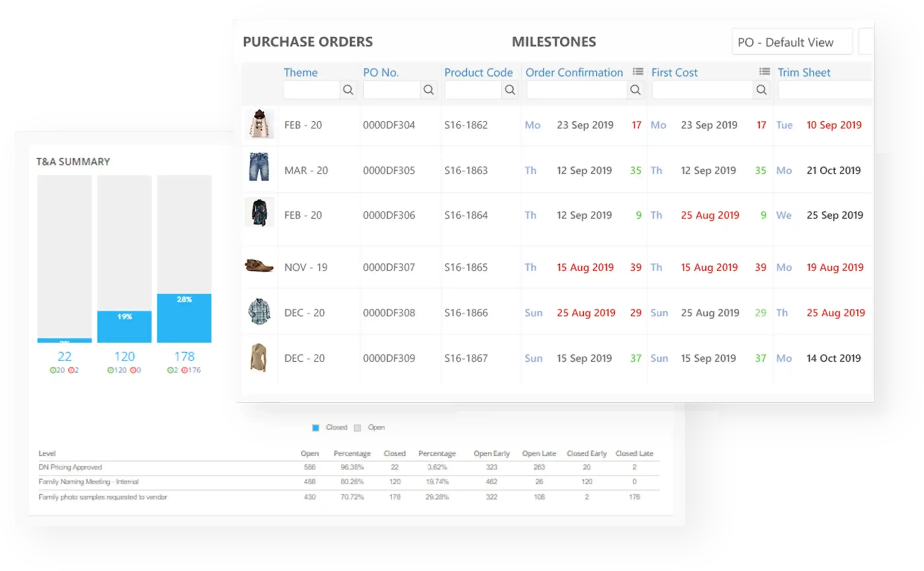Toggle the Closed legend swatch
Screen dimensions: 924x571
315,428
